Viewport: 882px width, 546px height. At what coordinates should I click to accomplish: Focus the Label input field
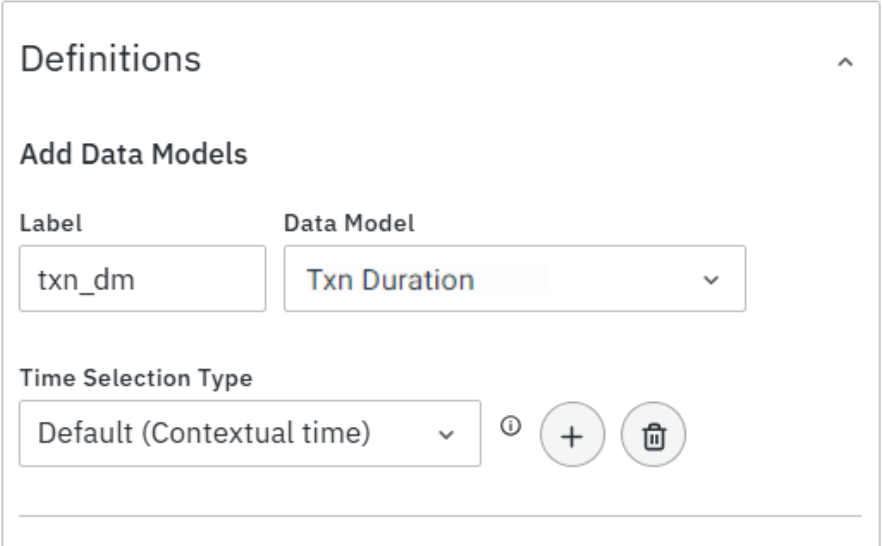pos(142,279)
